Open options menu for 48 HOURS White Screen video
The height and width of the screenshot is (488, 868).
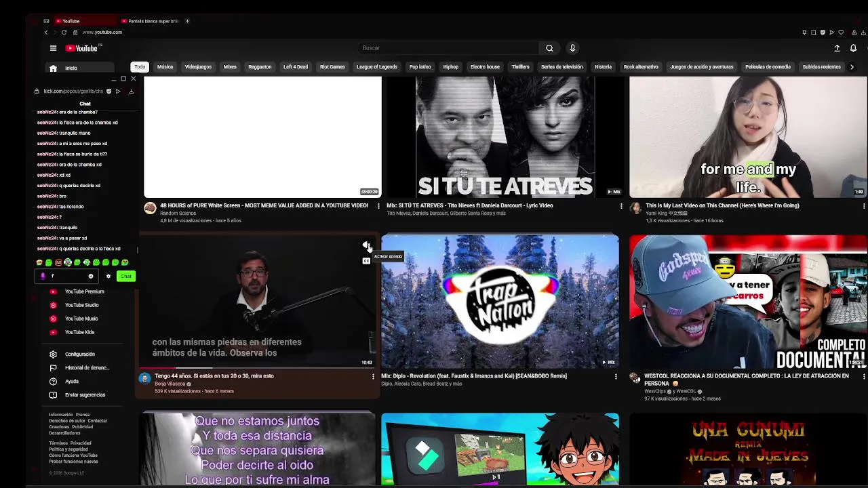click(378, 206)
